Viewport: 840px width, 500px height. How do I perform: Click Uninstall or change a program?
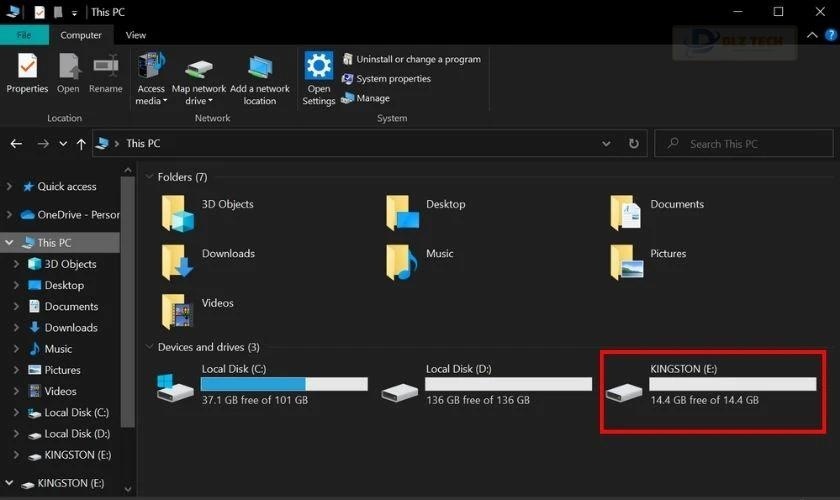(418, 59)
